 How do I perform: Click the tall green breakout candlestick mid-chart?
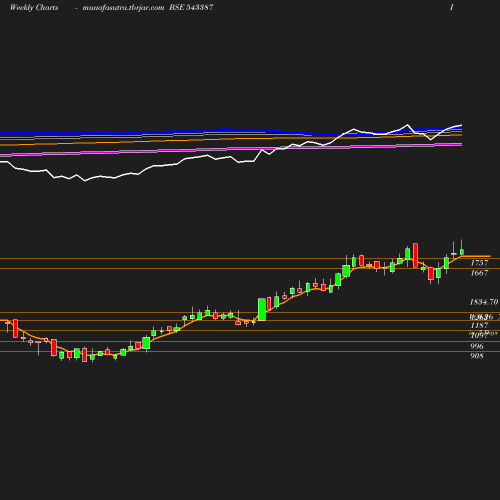point(262,309)
